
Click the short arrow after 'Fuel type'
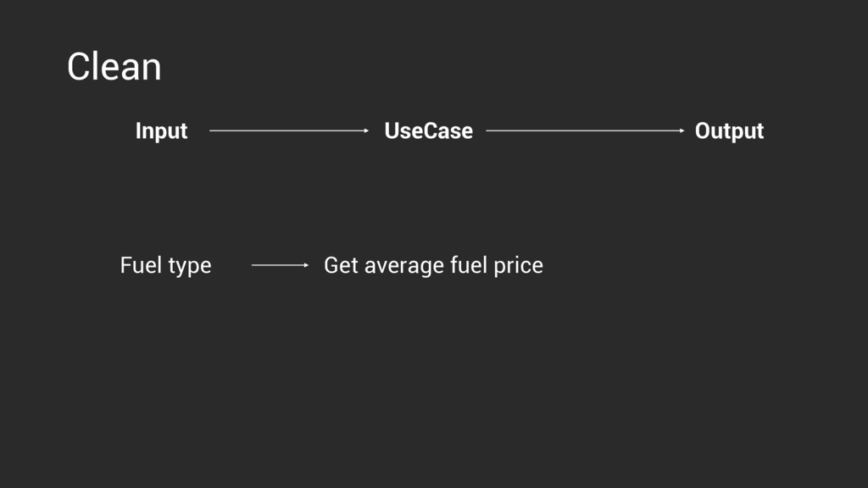(280, 265)
